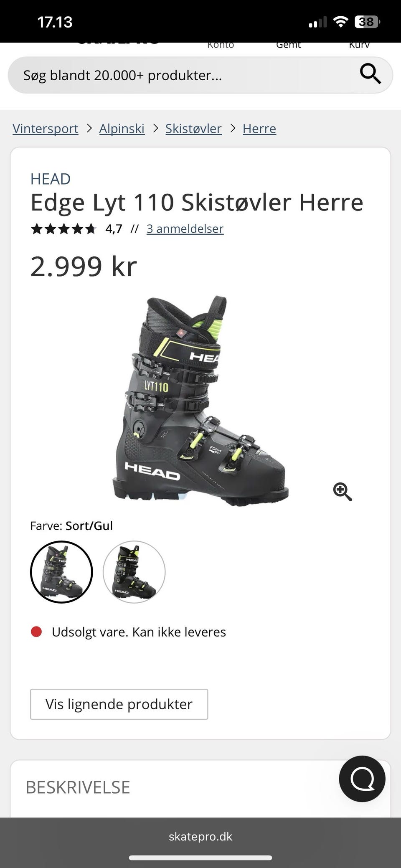Tap the battery indicator showing 38

click(x=367, y=22)
